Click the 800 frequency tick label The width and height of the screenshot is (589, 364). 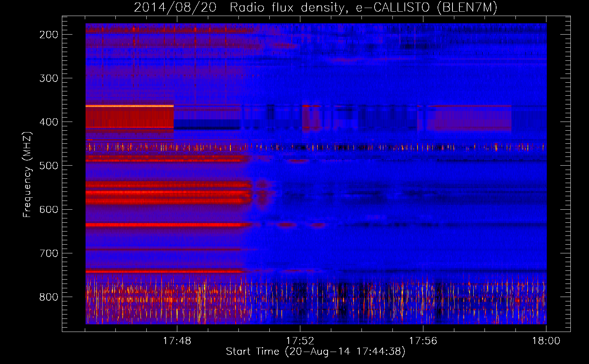pyautogui.click(x=49, y=297)
